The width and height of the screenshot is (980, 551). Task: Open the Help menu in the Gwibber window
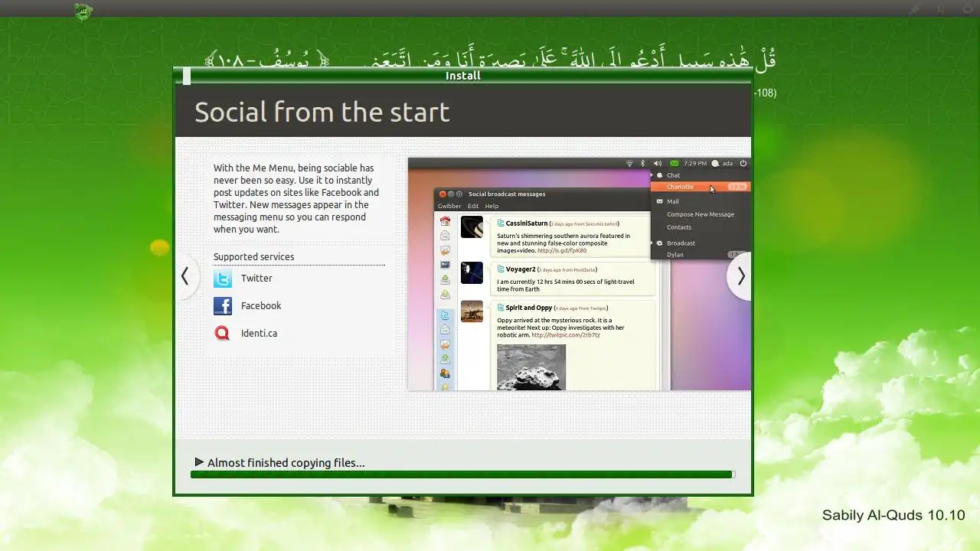pyautogui.click(x=492, y=206)
